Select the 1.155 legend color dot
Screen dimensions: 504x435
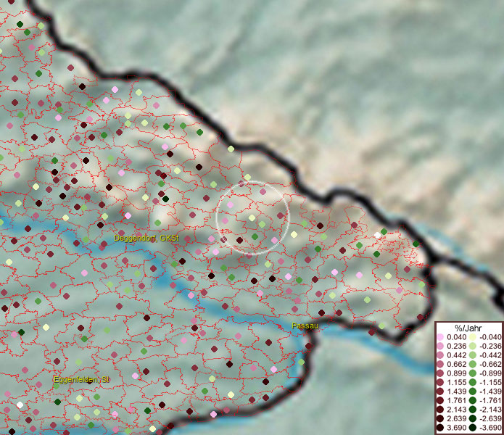(x=440, y=382)
